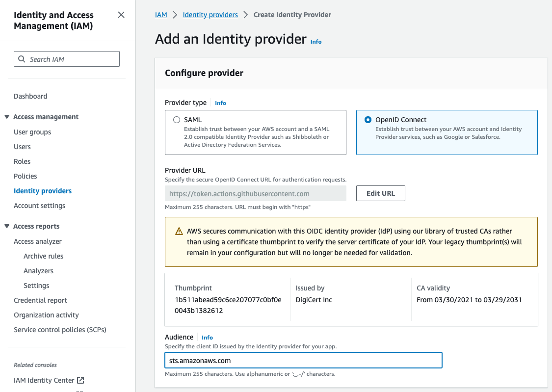Open User groups page
This screenshot has height=392, width=552.
tap(32, 132)
